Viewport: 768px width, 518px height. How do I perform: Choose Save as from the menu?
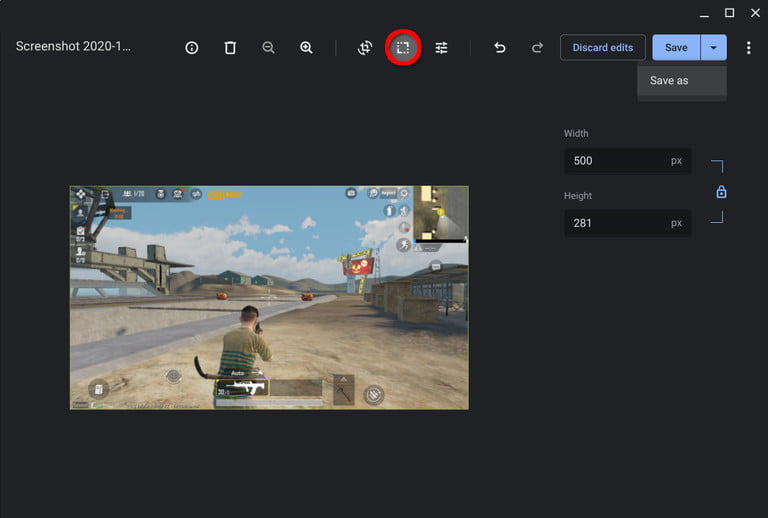681,81
